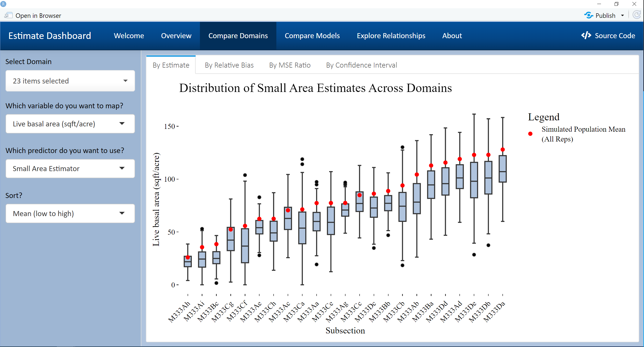
Task: Switch to By Relative Bias tab
Action: tap(229, 65)
